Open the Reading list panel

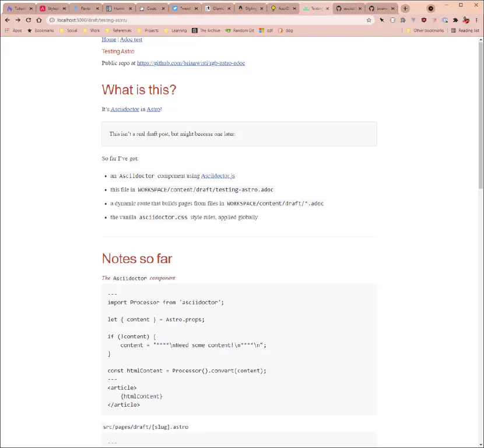(469, 30)
